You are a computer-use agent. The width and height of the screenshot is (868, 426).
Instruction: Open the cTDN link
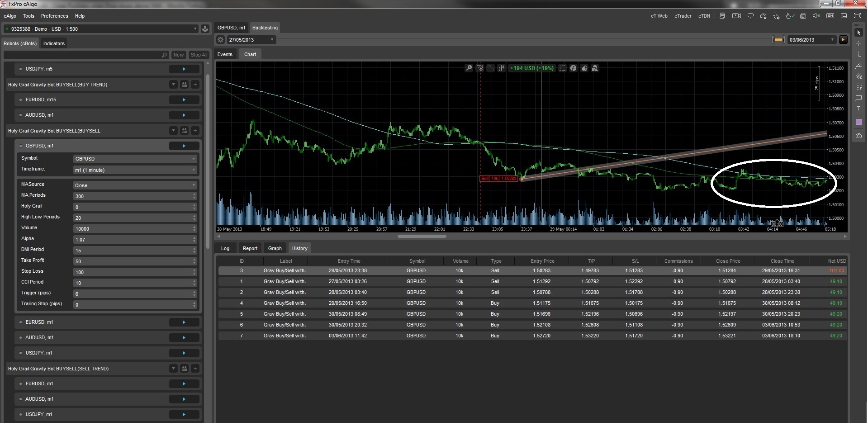[704, 16]
